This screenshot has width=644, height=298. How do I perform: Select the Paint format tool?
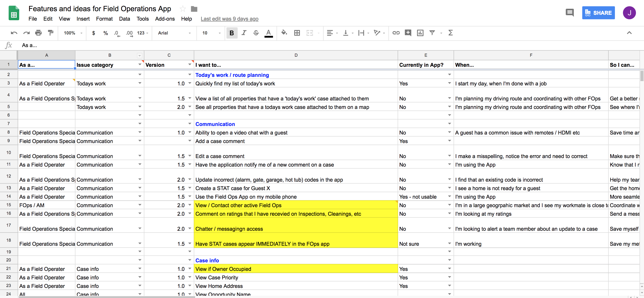coord(51,33)
